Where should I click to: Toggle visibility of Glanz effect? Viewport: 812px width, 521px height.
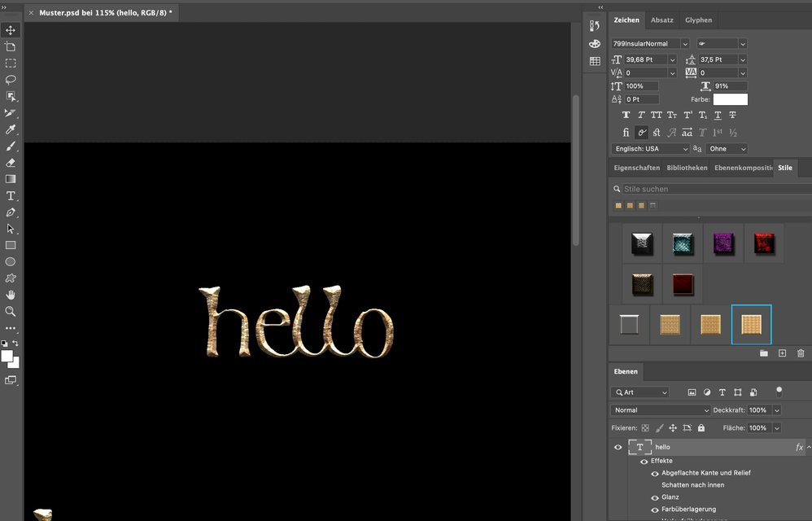pos(654,497)
